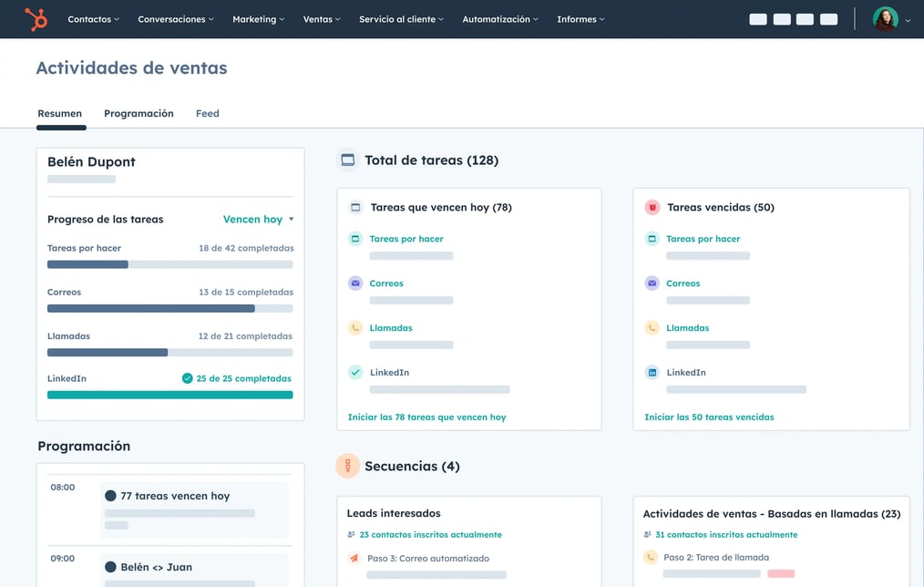The width and height of the screenshot is (924, 587).
Task: Click the LinkedIn label in Tareas vencidas card
Action: pyautogui.click(x=686, y=373)
